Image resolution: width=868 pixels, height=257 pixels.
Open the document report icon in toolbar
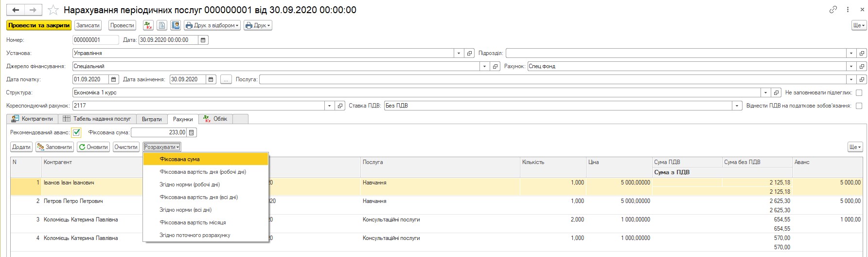(x=162, y=25)
